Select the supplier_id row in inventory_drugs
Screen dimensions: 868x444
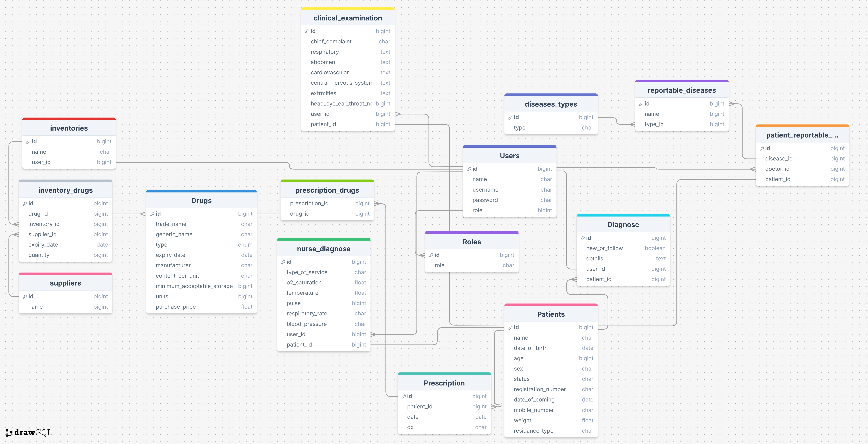click(43, 234)
